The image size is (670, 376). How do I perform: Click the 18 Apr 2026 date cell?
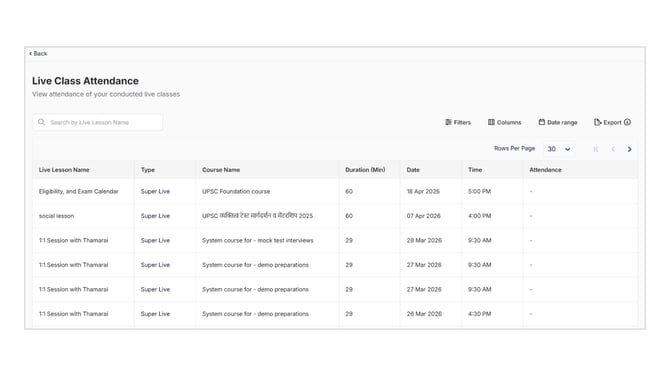[x=423, y=191]
